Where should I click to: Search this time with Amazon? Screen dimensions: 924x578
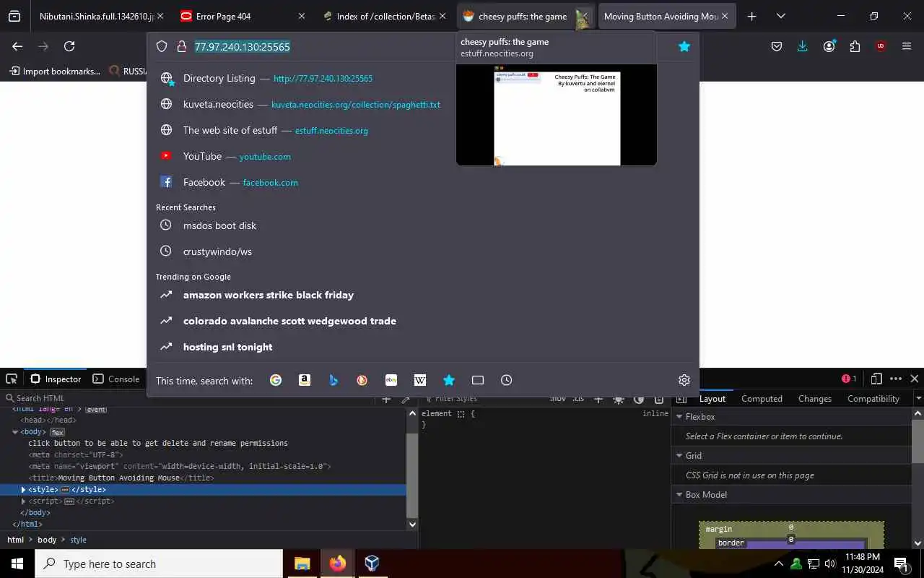(305, 380)
